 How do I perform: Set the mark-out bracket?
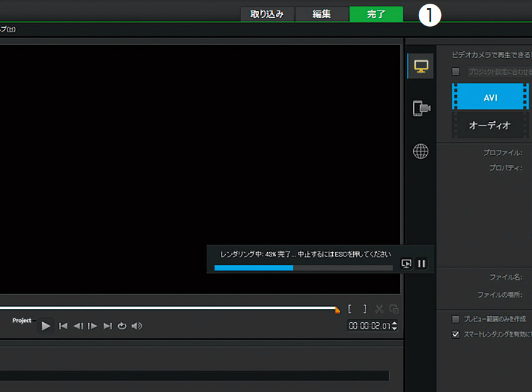(x=364, y=309)
